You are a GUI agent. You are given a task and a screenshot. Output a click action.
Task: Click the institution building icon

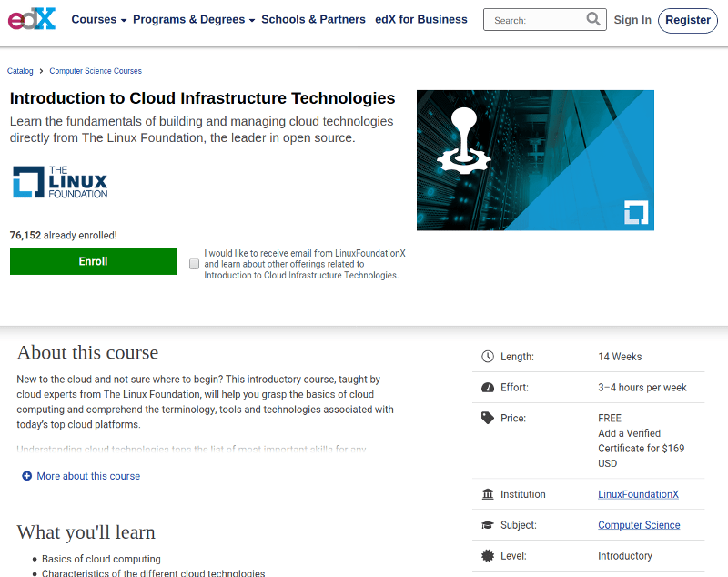(x=488, y=494)
